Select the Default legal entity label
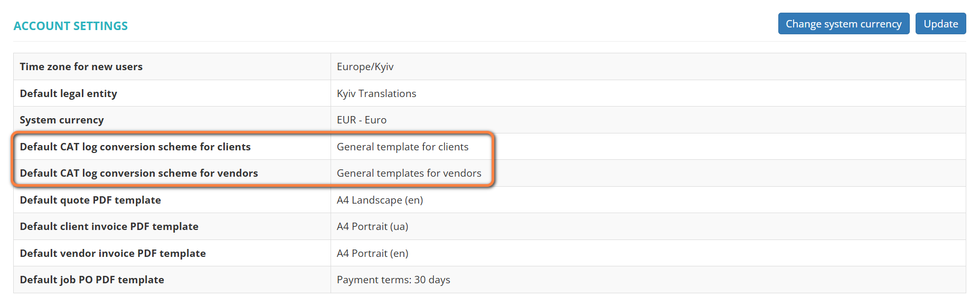 (x=69, y=93)
